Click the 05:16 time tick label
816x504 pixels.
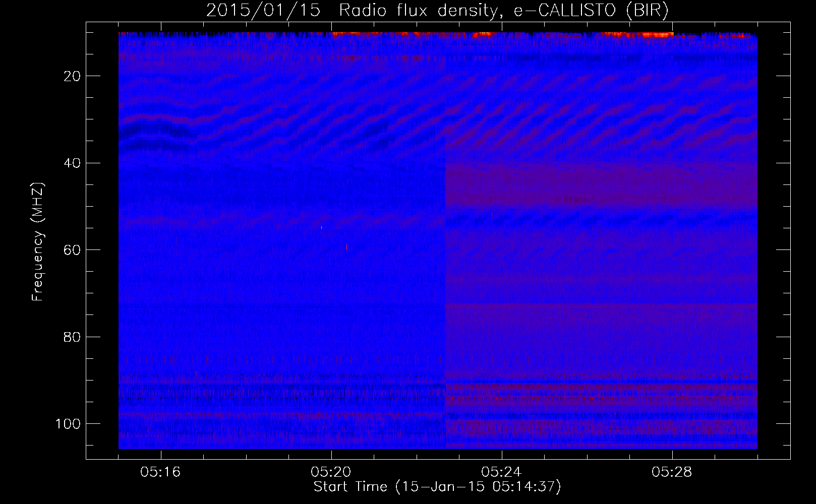point(161,472)
